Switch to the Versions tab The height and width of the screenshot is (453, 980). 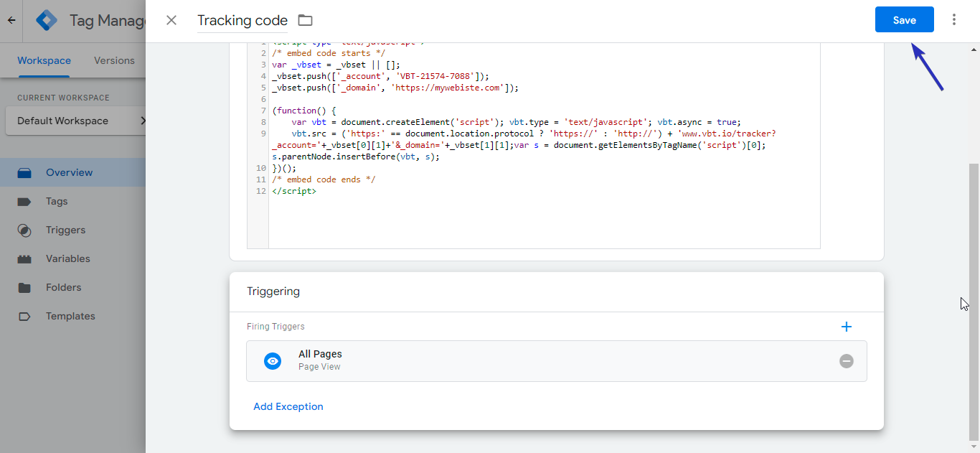tap(114, 60)
